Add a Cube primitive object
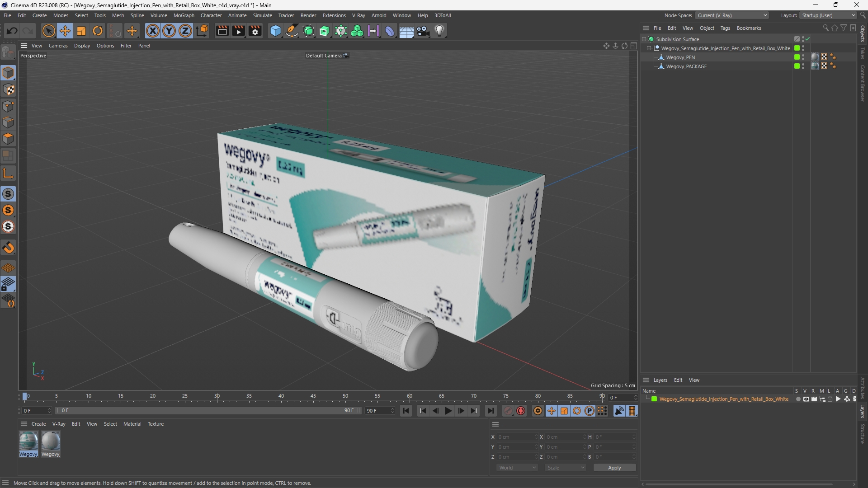The width and height of the screenshot is (868, 488). click(275, 31)
